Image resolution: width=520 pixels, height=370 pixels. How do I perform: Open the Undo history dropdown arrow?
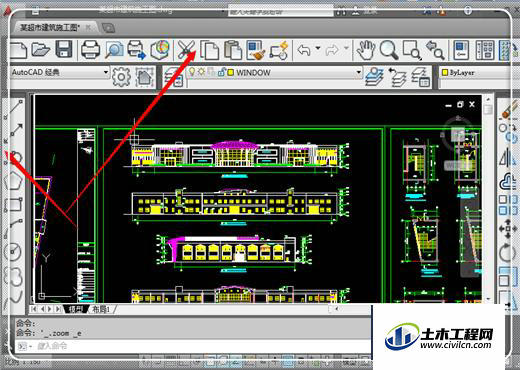318,49
